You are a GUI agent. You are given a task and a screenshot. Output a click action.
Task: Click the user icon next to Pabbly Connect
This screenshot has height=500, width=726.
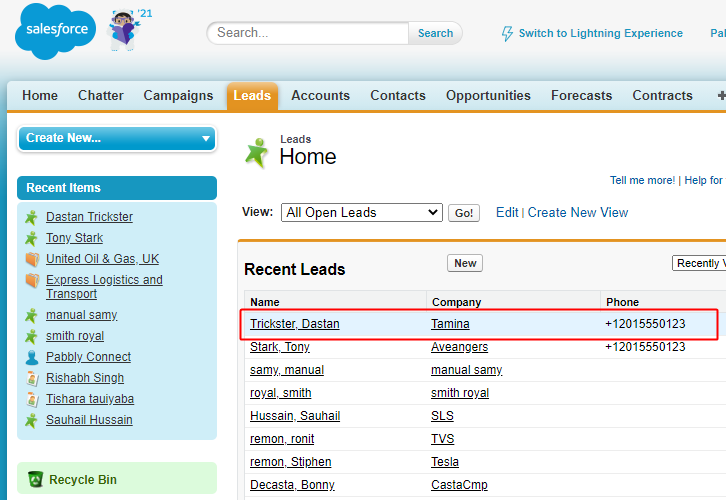[x=32, y=357]
